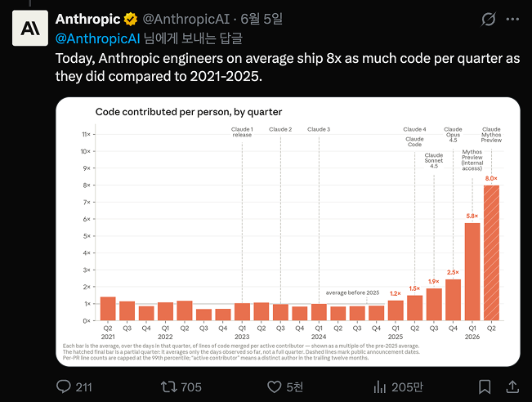This screenshot has width=532, height=402.
Task: Click the tweet text about 8x code
Action: [x=288, y=67]
